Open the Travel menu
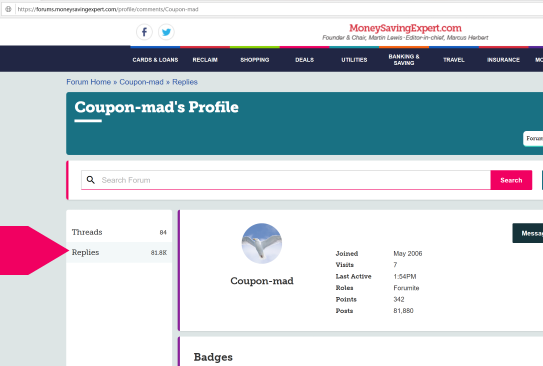Screen dimensions: 543x366 [454, 60]
